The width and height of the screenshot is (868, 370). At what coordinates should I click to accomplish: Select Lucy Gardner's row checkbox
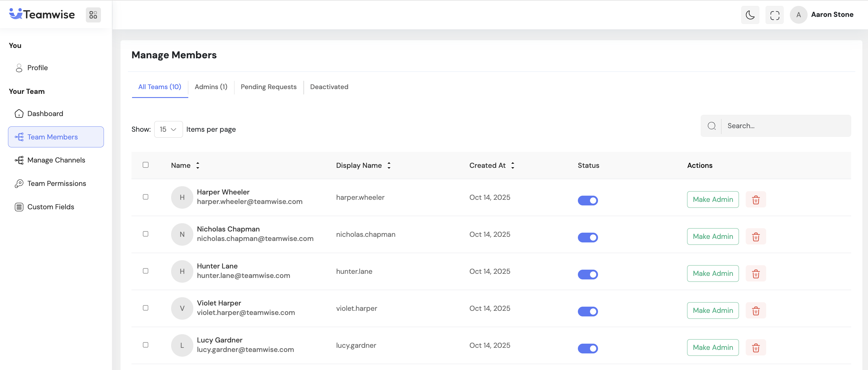[146, 345]
